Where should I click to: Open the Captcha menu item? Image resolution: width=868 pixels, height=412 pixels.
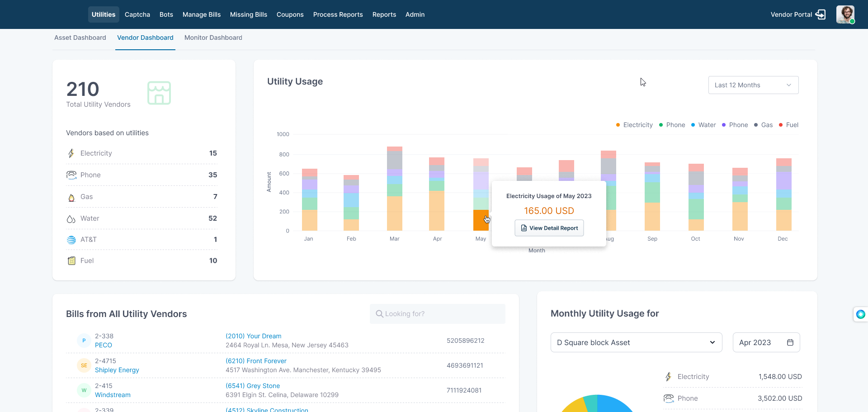click(x=137, y=14)
